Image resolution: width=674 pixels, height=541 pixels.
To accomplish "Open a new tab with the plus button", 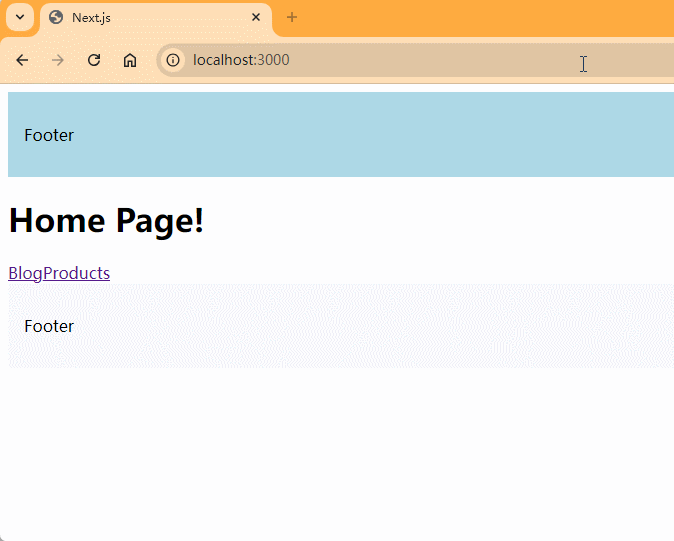I will tap(292, 18).
